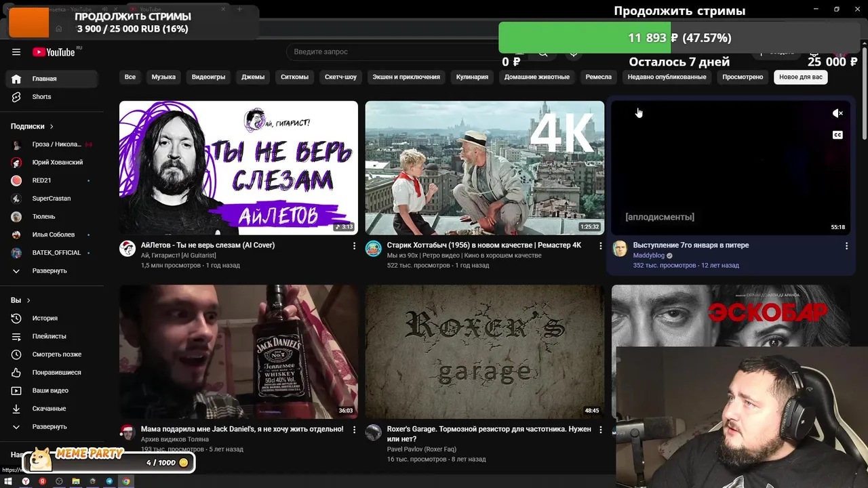Select the Музыка filter chip
Image resolution: width=868 pixels, height=488 pixels.
(x=163, y=77)
